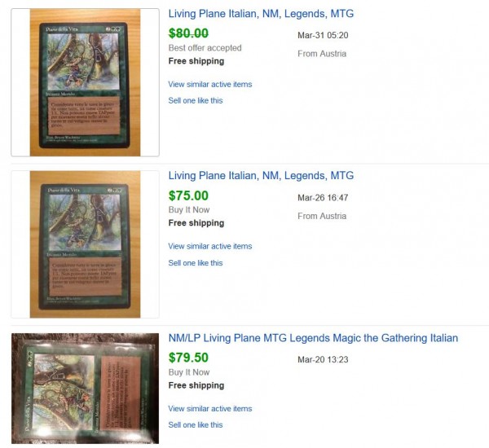The width and height of the screenshot is (489, 448).
Task: Click Sell one like this under $79.50 listing
Action: pyautogui.click(x=196, y=425)
